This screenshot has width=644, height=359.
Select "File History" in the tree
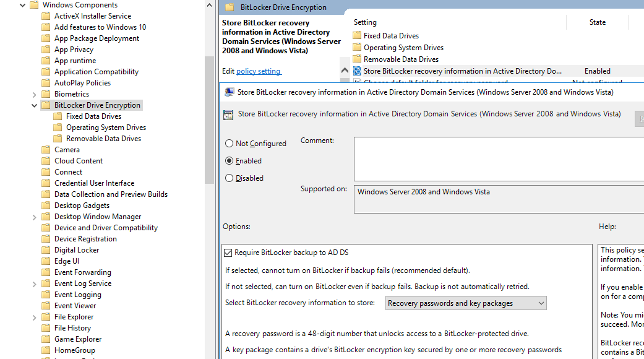(73, 328)
